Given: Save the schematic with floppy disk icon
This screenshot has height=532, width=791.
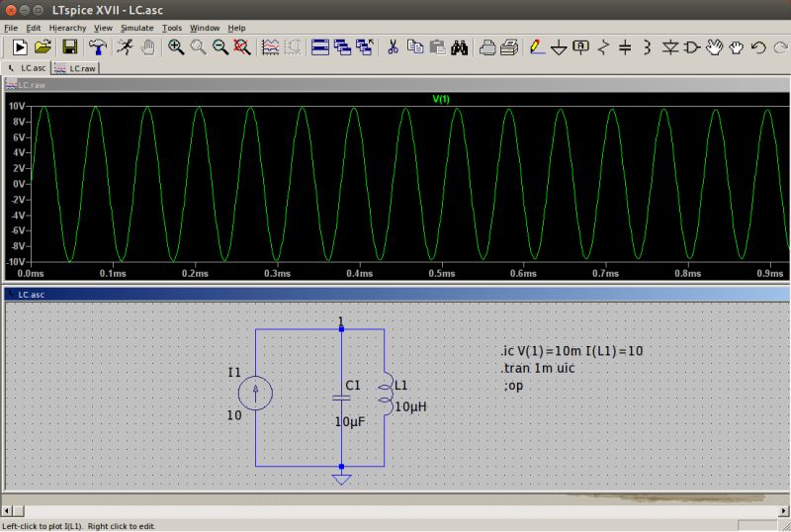Looking at the screenshot, I should (69, 47).
